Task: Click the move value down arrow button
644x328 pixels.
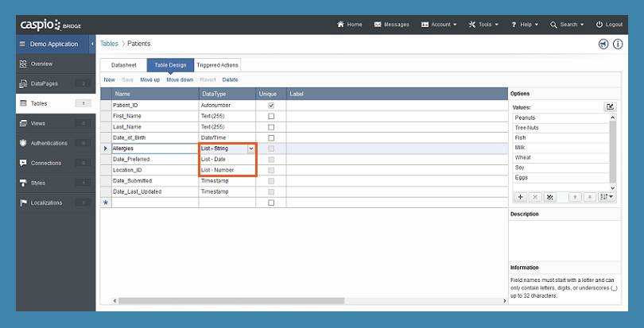Action: pos(590,197)
